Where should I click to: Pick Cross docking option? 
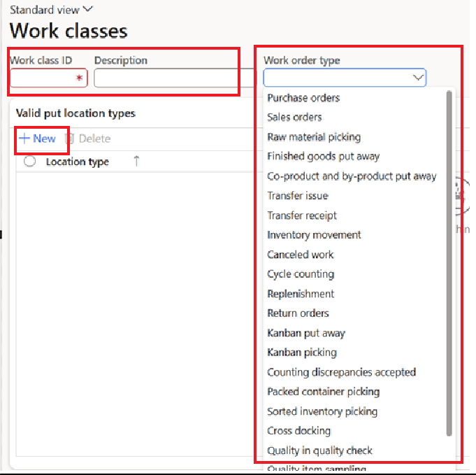click(x=299, y=431)
